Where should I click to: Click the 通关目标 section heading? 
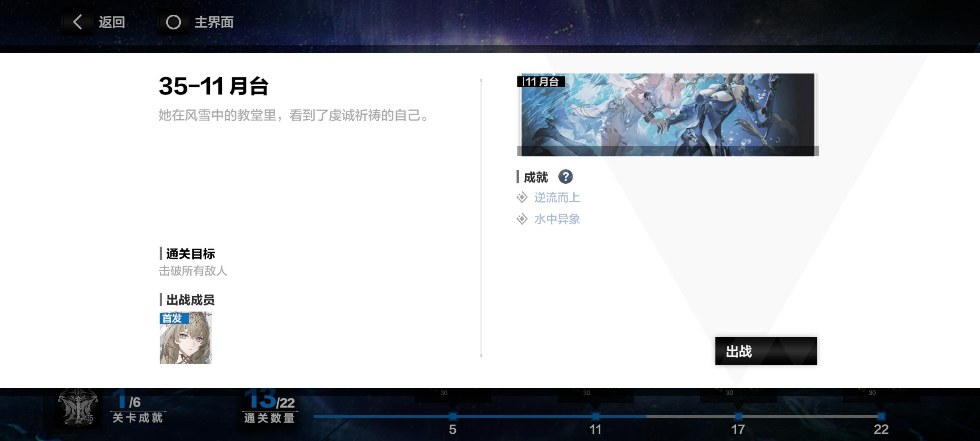[190, 254]
